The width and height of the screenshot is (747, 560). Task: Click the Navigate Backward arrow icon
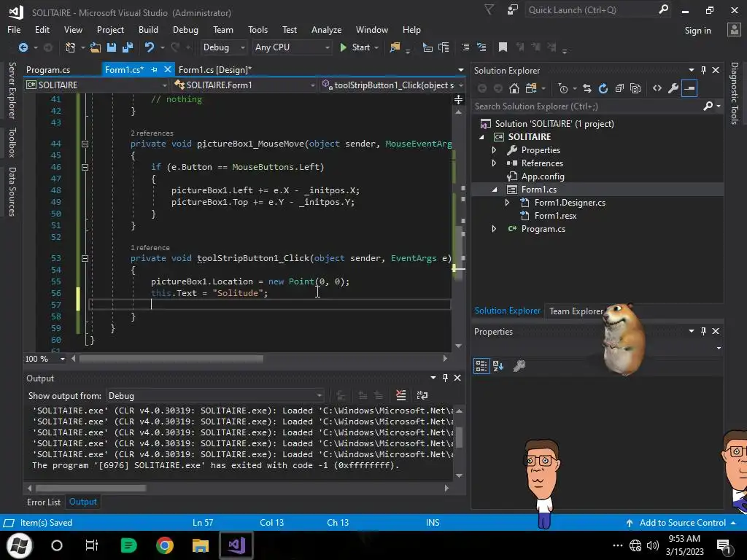pyautogui.click(x=23, y=47)
